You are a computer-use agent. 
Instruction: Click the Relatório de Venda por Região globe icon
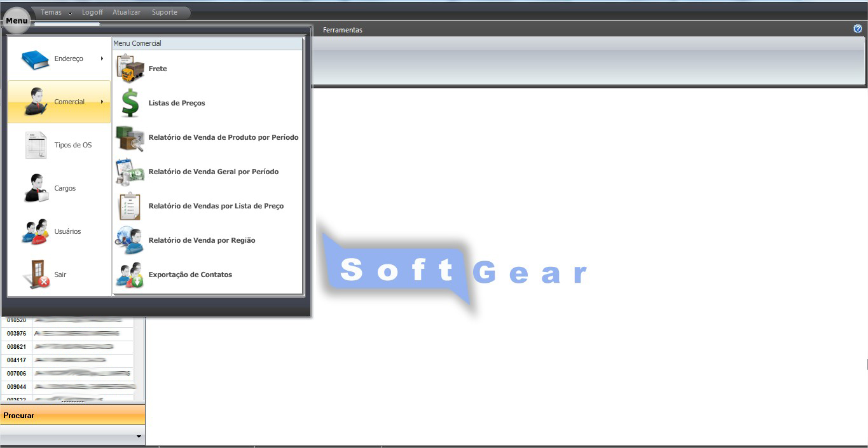130,240
